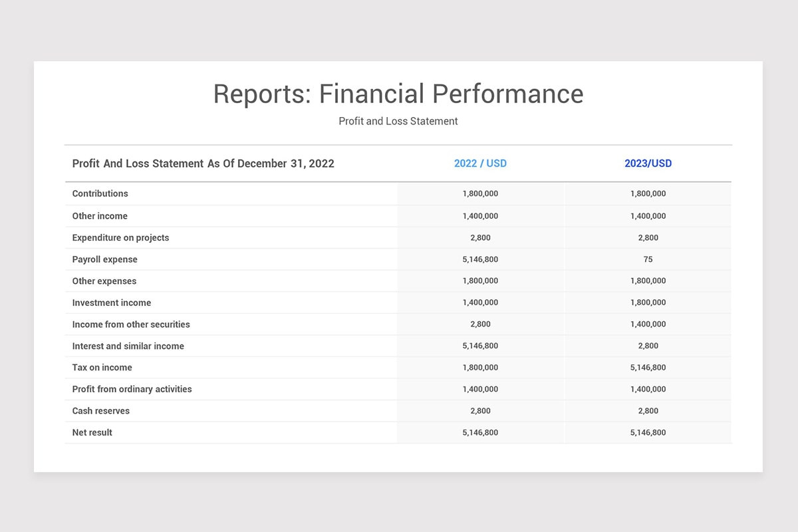
Task: Click Income from other securities label
Action: (x=131, y=325)
